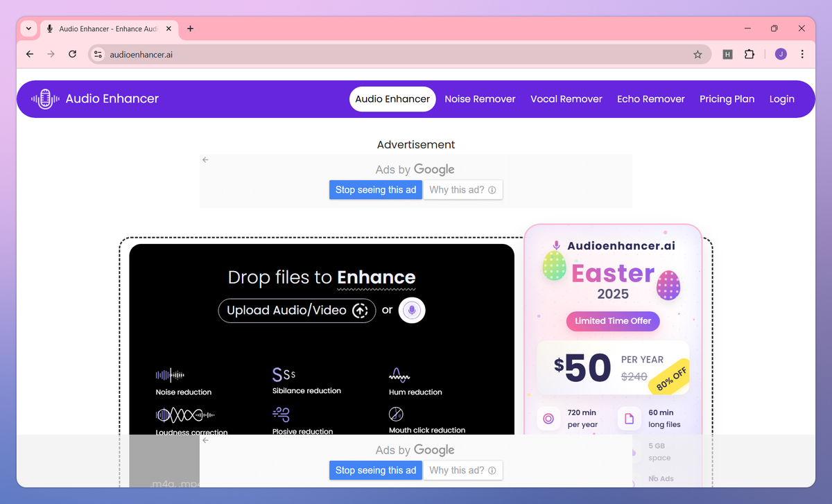The width and height of the screenshot is (832, 504).
Task: Click the Plosive reduction wind icon
Action: coord(281,415)
